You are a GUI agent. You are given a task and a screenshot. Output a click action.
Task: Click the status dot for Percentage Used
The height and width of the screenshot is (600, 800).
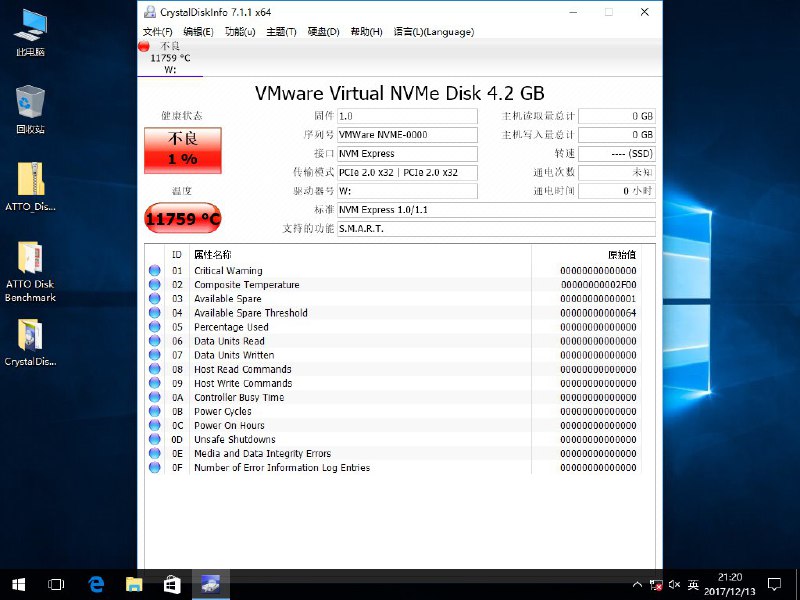click(155, 327)
